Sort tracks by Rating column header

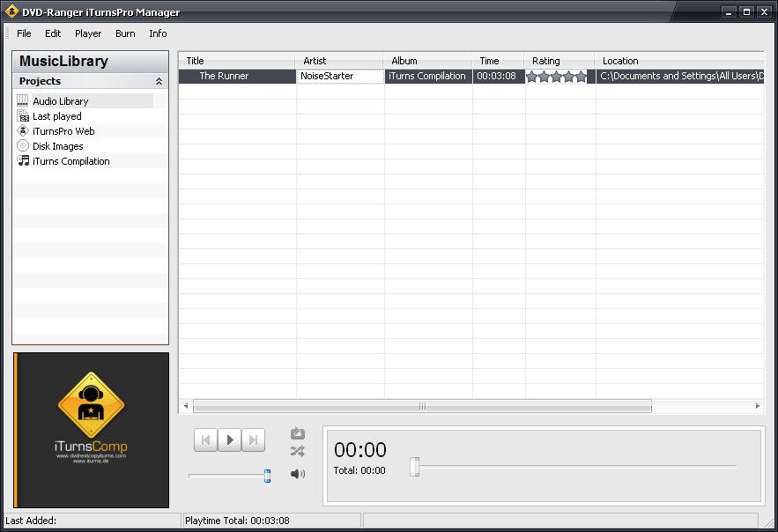point(559,61)
